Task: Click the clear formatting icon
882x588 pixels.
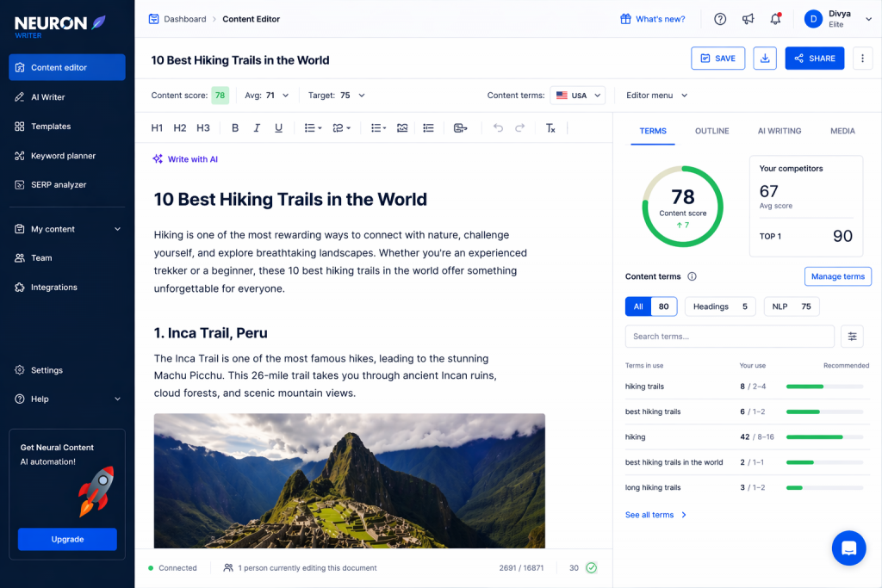Action: (550, 128)
